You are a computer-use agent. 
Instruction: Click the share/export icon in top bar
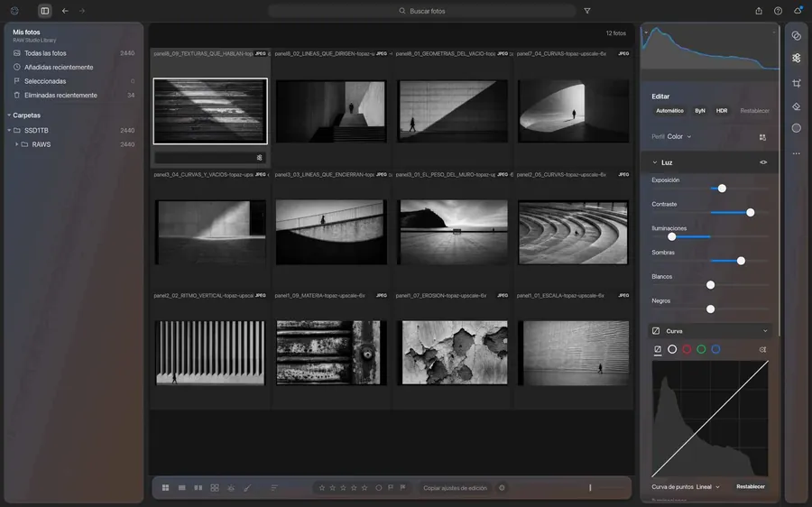[759, 11]
